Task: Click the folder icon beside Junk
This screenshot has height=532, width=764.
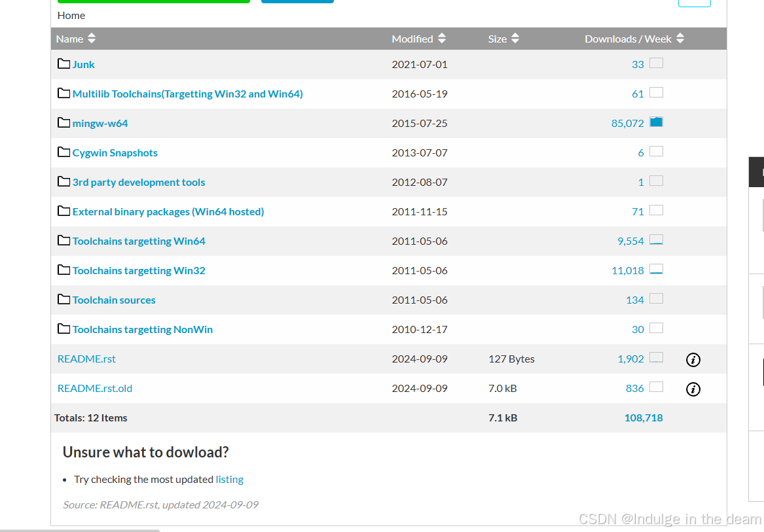Action: [x=64, y=63]
